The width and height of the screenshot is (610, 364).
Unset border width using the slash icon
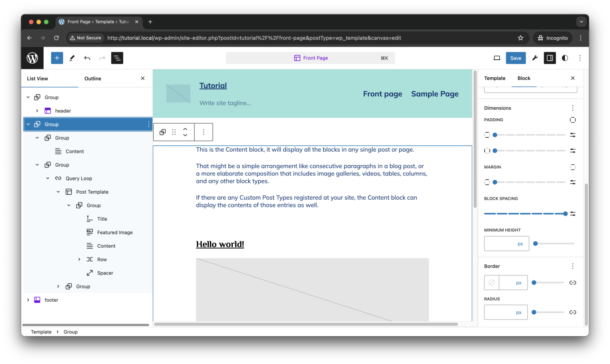[x=491, y=282]
